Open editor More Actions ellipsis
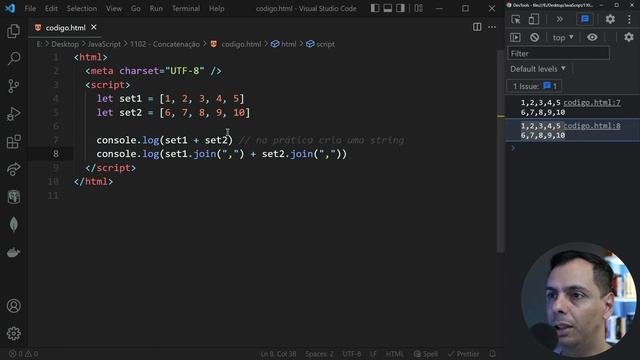Viewport: 640px width, 360px height. click(492, 27)
